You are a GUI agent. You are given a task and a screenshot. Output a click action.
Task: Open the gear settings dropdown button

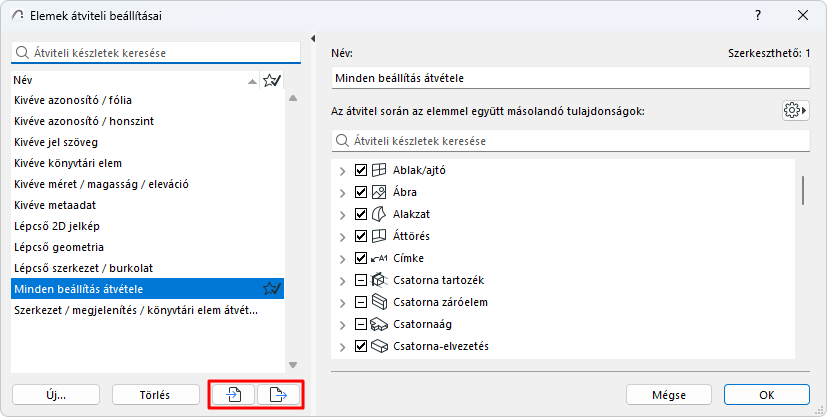point(795,110)
